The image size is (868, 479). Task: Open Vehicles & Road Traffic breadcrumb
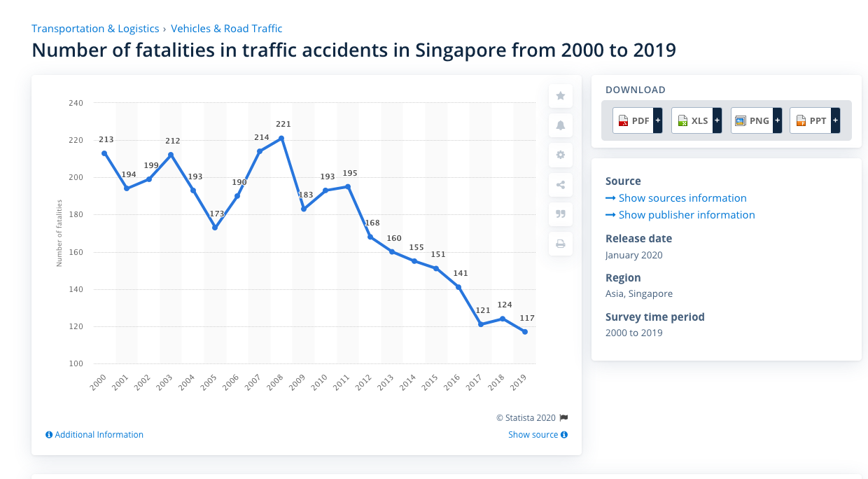coord(227,29)
